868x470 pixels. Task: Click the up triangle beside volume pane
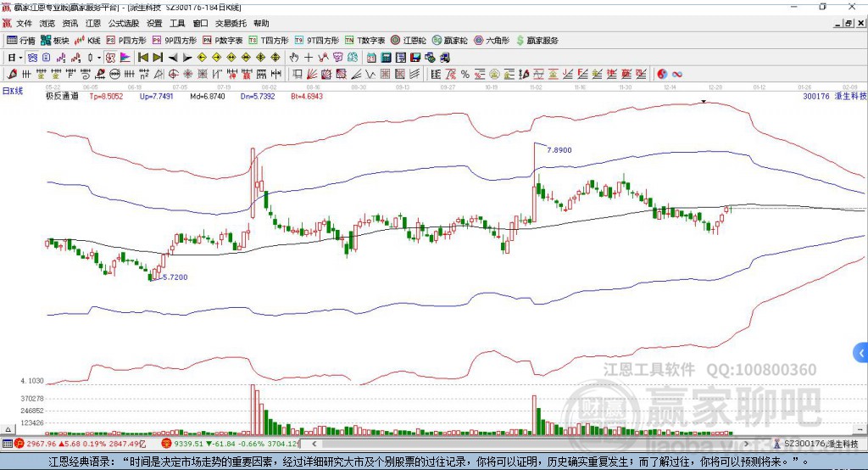pos(8,429)
